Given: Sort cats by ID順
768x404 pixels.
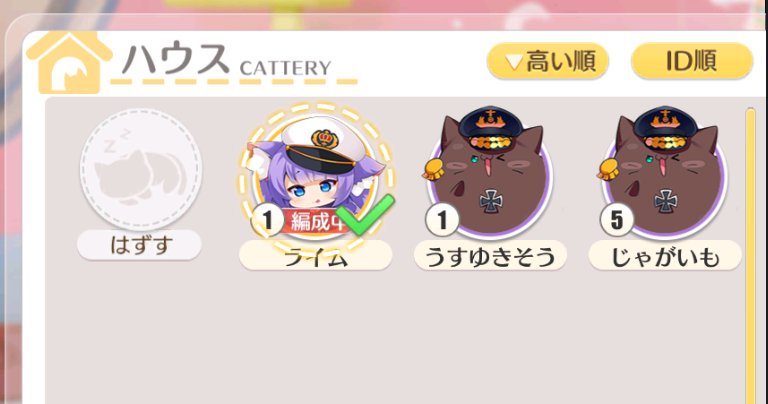Looking at the screenshot, I should (x=692, y=61).
